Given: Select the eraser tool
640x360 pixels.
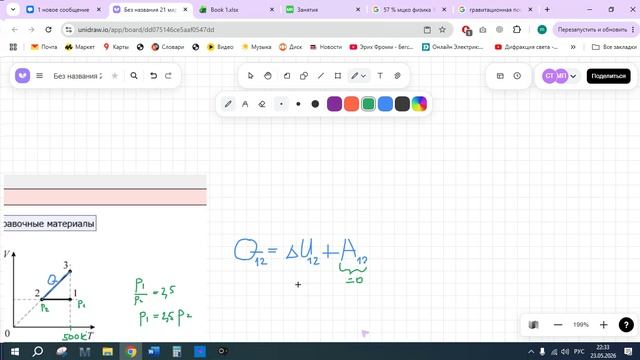Looking at the screenshot, I should pyautogui.click(x=262, y=104).
